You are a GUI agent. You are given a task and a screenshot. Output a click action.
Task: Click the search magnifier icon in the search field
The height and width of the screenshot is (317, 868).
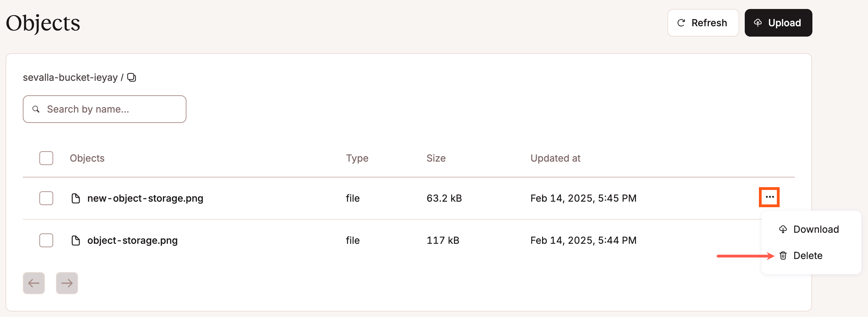(36, 109)
